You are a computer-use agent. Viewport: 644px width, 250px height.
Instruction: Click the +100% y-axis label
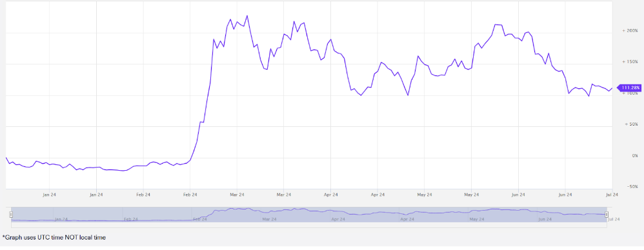(x=630, y=93)
